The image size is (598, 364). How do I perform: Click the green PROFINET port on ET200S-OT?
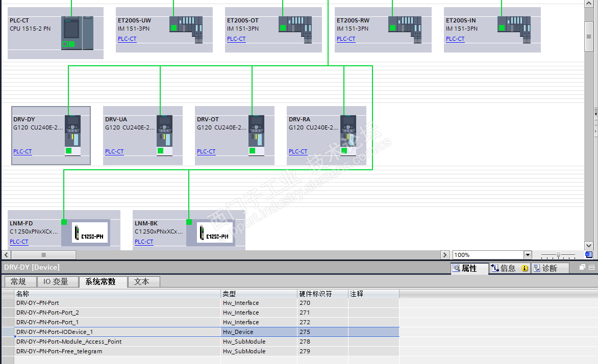pos(283,28)
